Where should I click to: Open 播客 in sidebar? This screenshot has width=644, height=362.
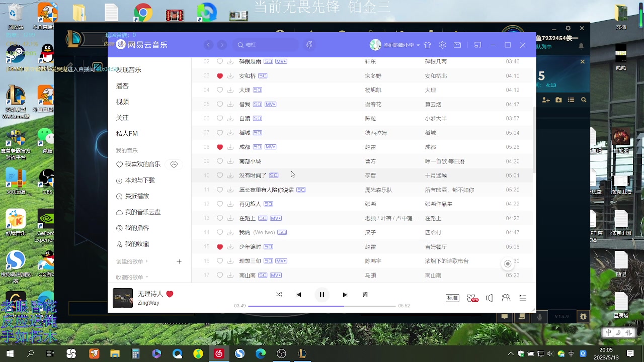click(x=122, y=86)
